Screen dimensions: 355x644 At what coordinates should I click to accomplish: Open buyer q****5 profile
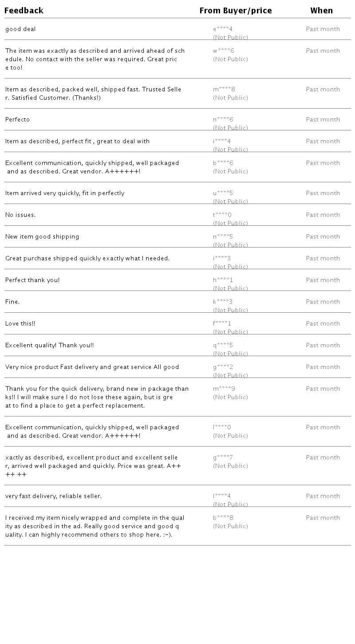(x=223, y=346)
